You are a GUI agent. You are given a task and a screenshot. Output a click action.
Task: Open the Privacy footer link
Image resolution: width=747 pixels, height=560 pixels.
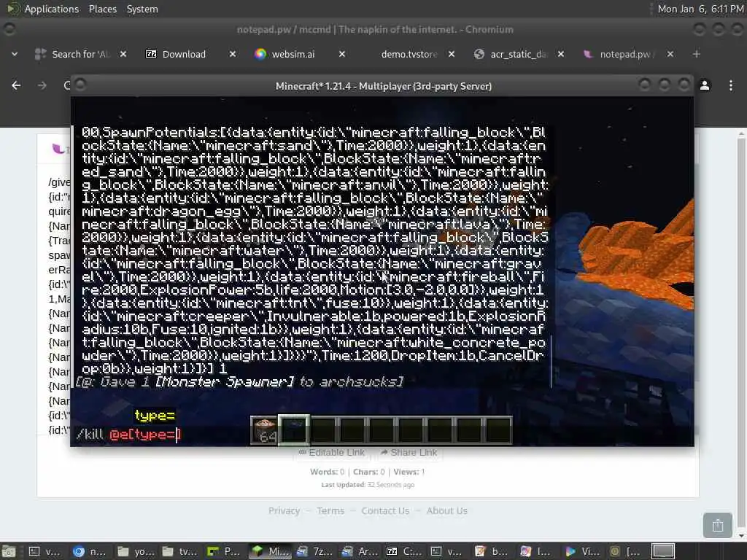pos(284,510)
